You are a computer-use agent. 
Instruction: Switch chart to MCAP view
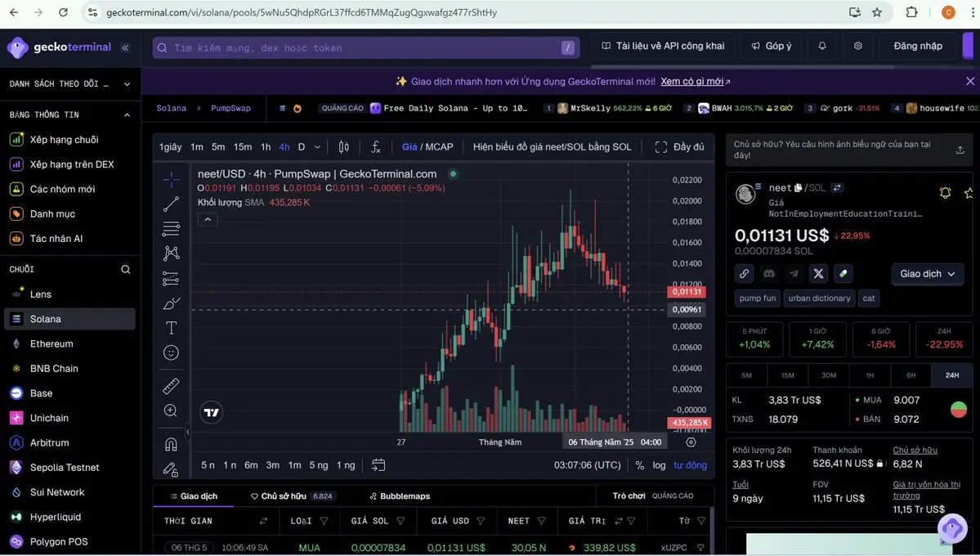tap(440, 147)
